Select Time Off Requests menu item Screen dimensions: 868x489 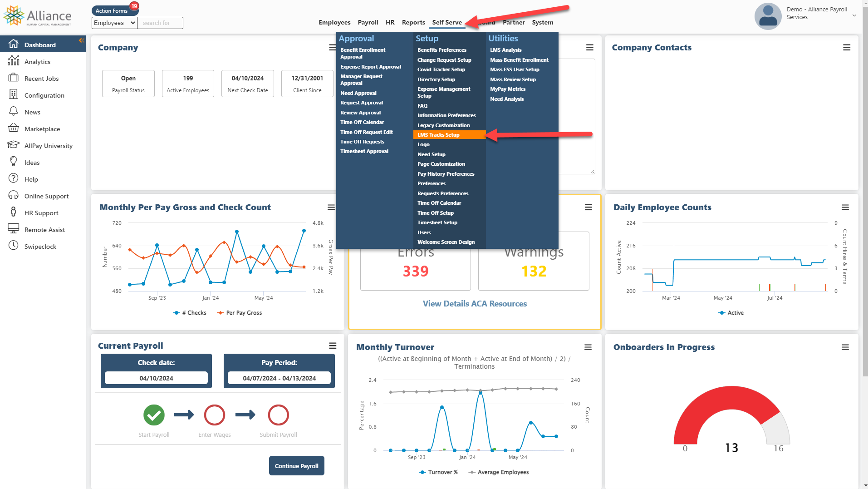pyautogui.click(x=362, y=142)
